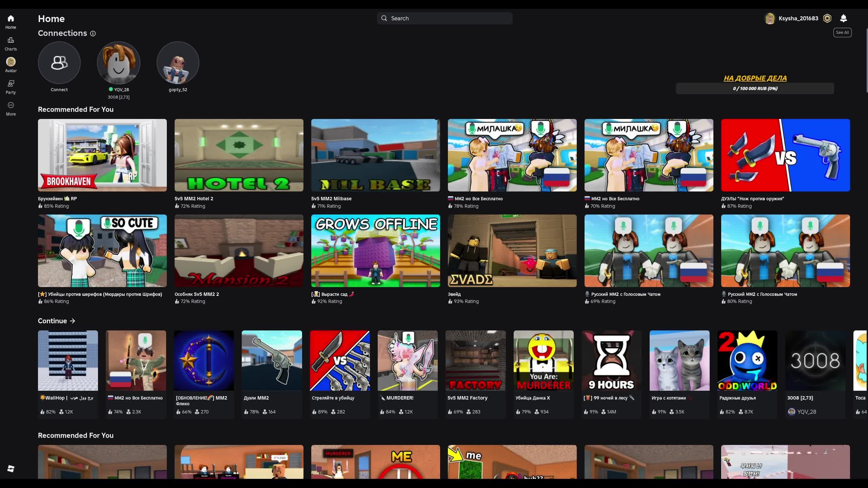Image resolution: width=868 pixels, height=488 pixels.
Task: Click the 92% Rating text under Вырасти сад
Action: click(x=330, y=301)
